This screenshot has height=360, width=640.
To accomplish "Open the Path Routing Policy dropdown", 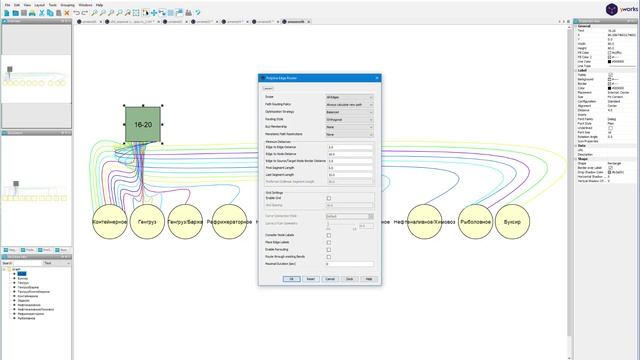I will click(349, 104).
